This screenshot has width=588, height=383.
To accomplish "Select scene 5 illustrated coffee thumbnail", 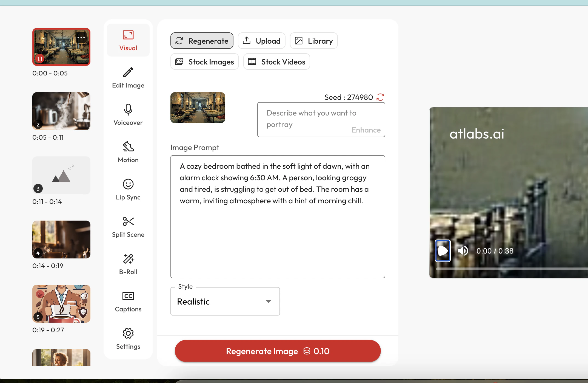I will click(x=61, y=303).
